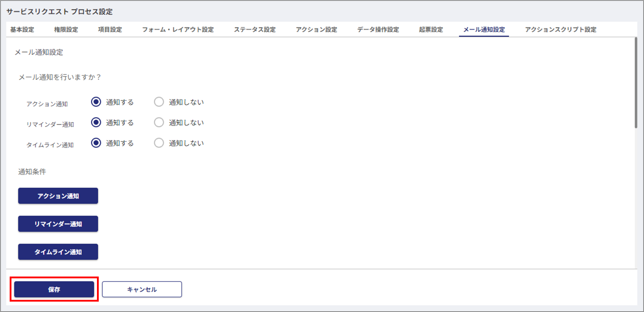Open the 基本設定 tab
The height and width of the screenshot is (312, 644).
22,30
